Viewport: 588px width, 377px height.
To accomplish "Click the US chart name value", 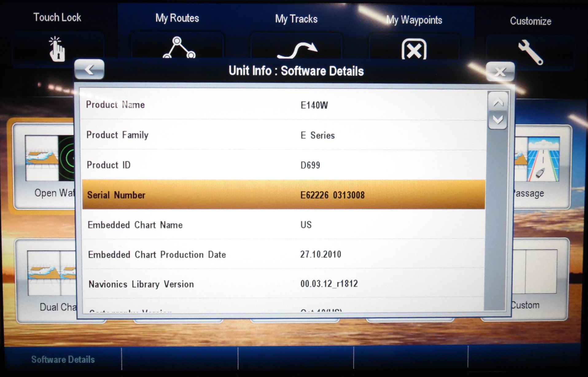I will pyautogui.click(x=306, y=225).
